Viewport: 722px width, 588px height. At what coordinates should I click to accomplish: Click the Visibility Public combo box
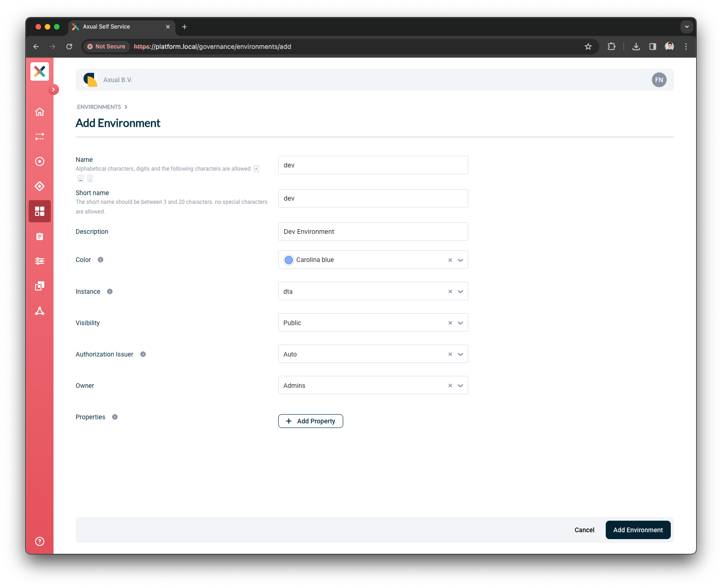click(x=373, y=323)
